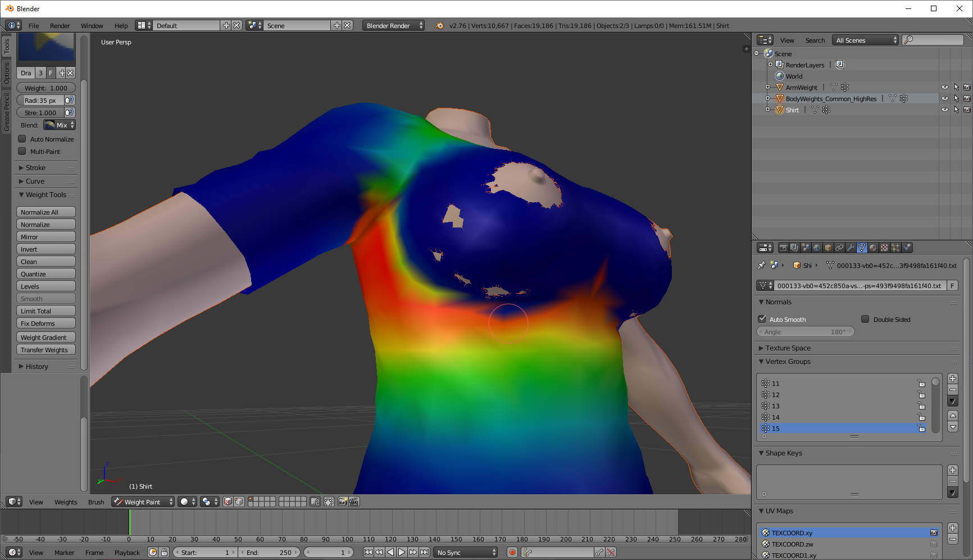Toggle radius pressure sensitivity icon
Viewport: 973px width, 560px height.
point(69,100)
